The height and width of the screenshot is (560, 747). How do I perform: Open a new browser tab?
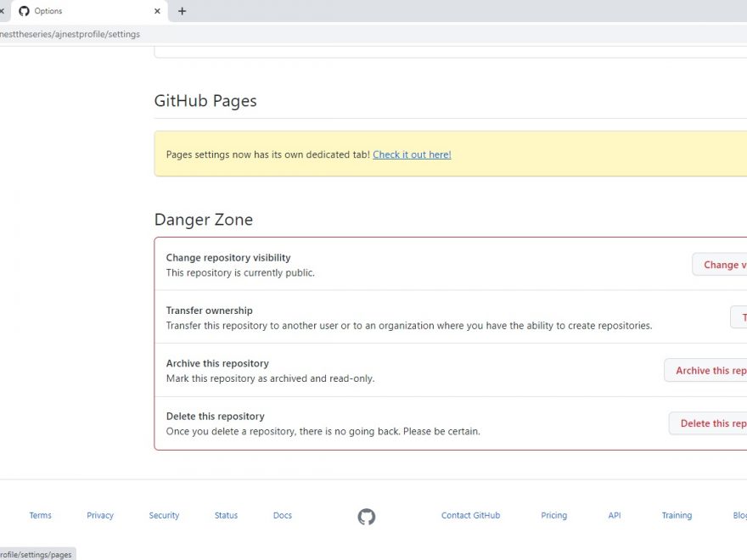pyautogui.click(x=182, y=11)
